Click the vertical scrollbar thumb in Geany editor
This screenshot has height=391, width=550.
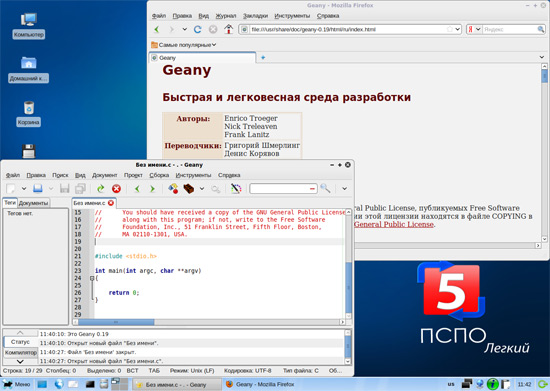point(349,287)
